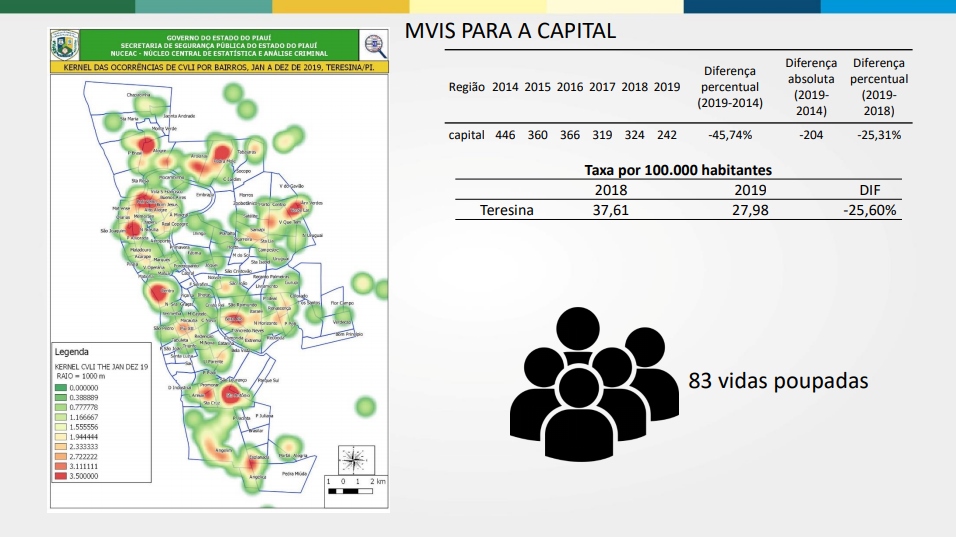Click the 2019 value 242 in capital row
This screenshot has height=537, width=956.
click(666, 135)
